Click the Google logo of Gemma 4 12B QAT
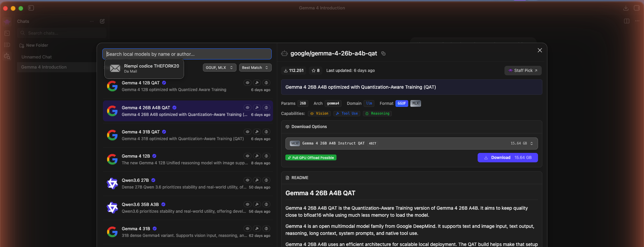644x247 pixels. point(112,86)
